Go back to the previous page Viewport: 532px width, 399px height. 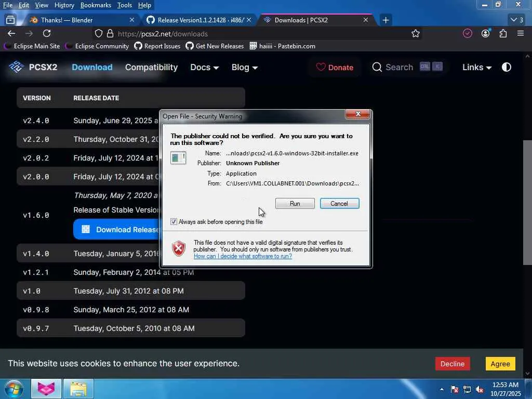pyautogui.click(x=11, y=34)
